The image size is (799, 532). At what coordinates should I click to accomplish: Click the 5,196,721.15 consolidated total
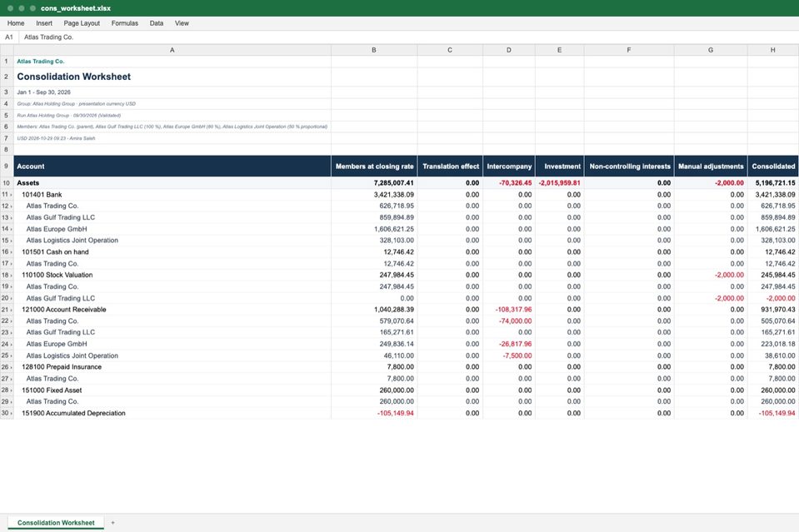point(773,183)
